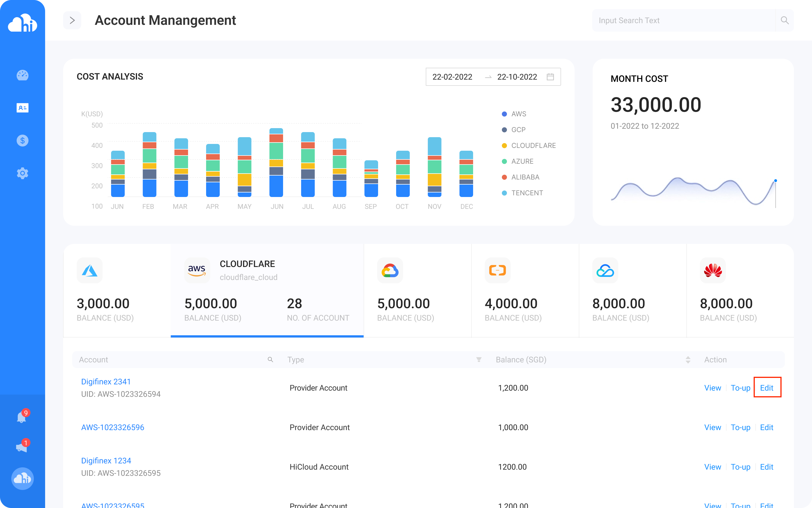The height and width of the screenshot is (508, 812).
Task: Click the HiCloud avatar at sidebar bottom
Action: (23, 478)
